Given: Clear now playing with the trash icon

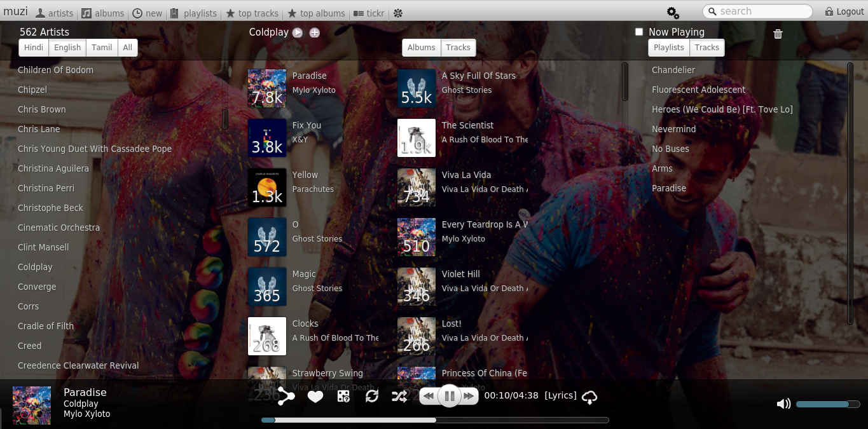Looking at the screenshot, I should 778,34.
